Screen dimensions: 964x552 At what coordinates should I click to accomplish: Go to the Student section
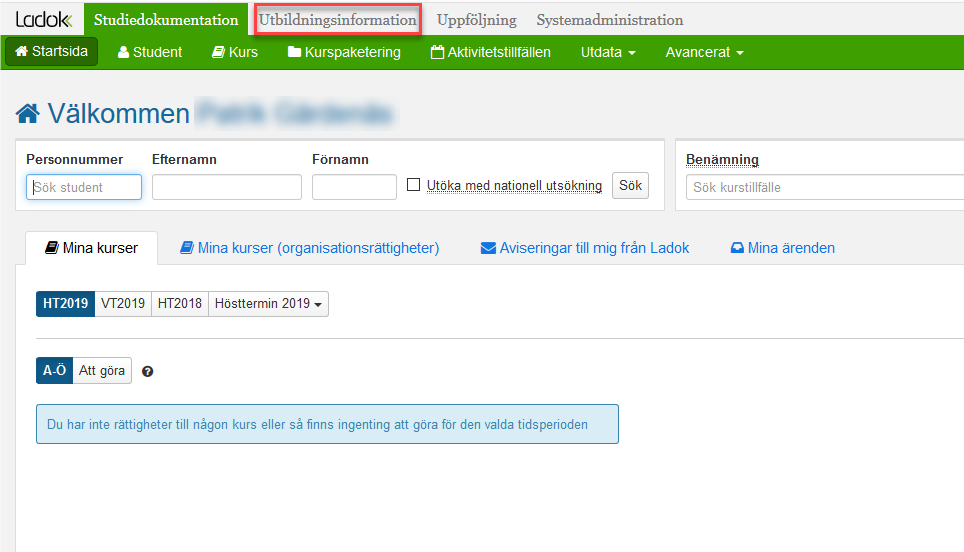[x=150, y=52]
